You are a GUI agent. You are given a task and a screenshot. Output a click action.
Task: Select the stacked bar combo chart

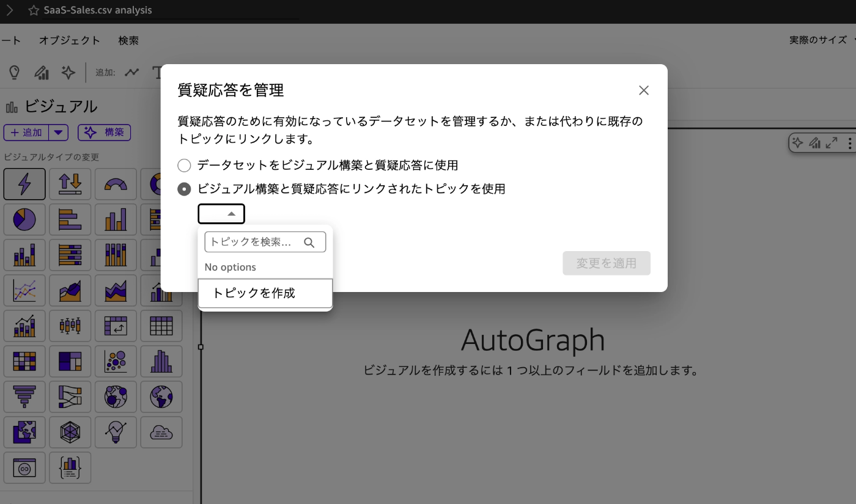pyautogui.click(x=24, y=326)
